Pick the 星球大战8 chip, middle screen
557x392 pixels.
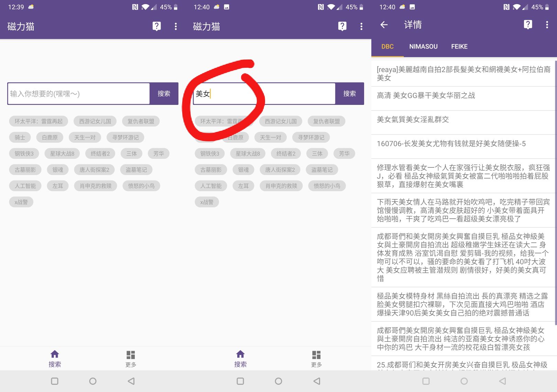coord(248,154)
